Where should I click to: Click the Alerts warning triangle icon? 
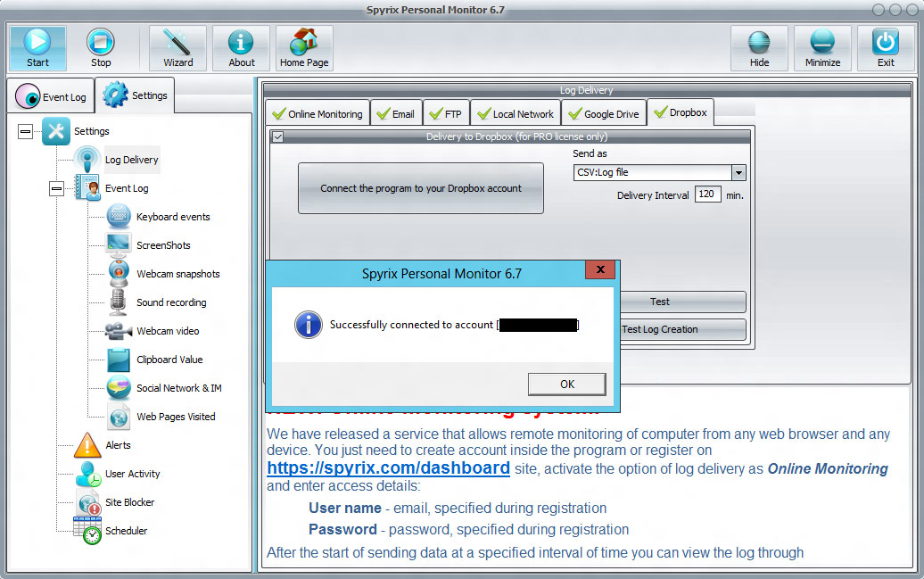[87, 445]
